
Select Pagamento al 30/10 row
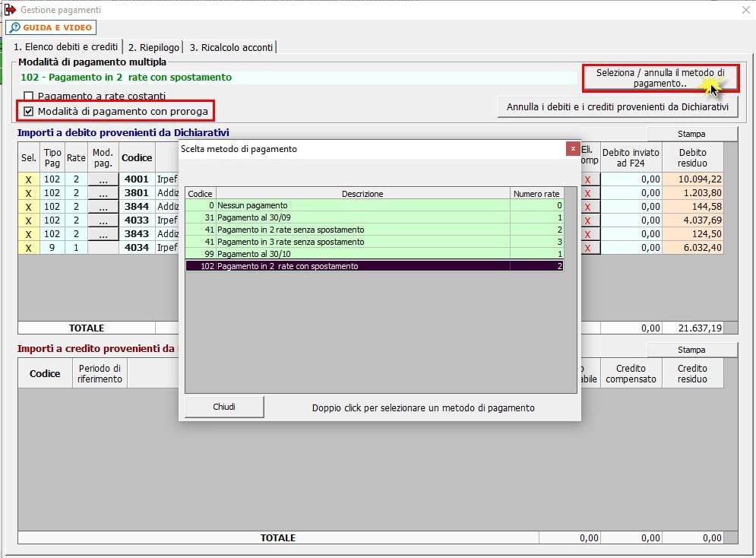pos(374,254)
